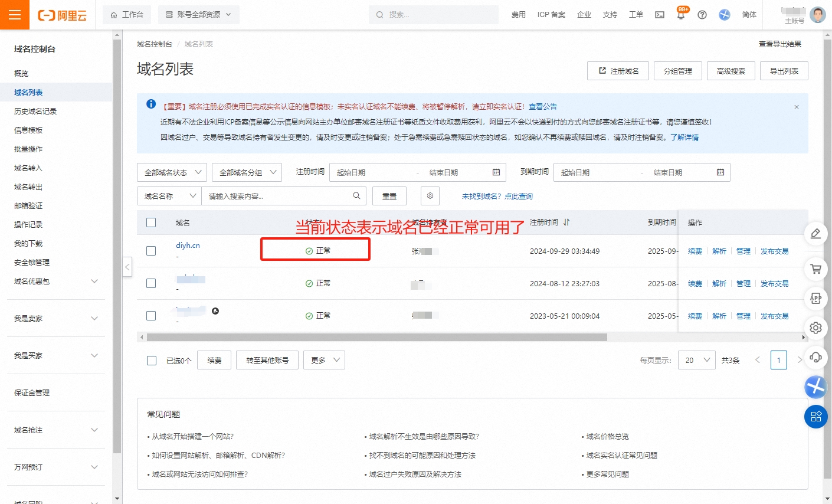This screenshot has width=832, height=504.
Task: Open the CloudShell terminal icon
Action: [660, 14]
